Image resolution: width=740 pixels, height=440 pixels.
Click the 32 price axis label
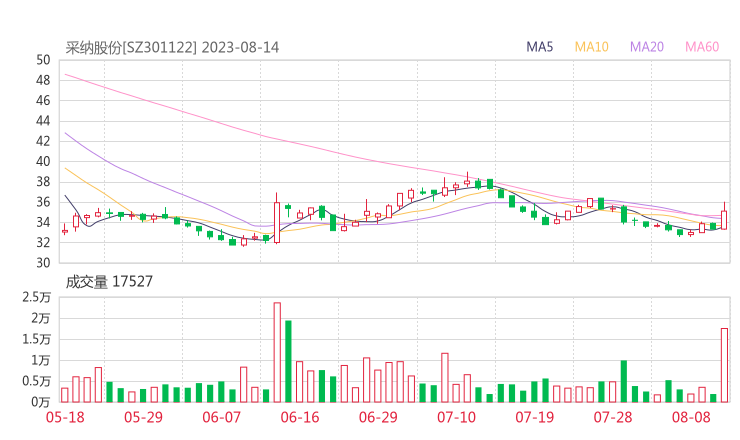[43, 243]
